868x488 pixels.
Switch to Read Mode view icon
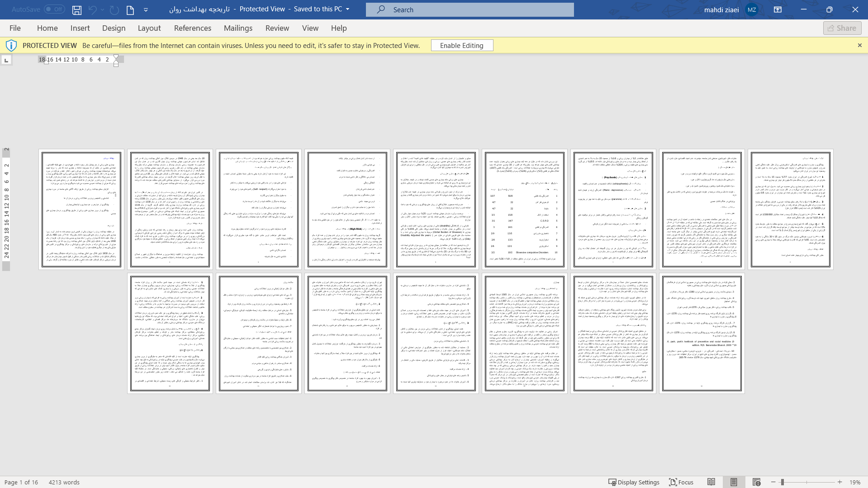(711, 482)
